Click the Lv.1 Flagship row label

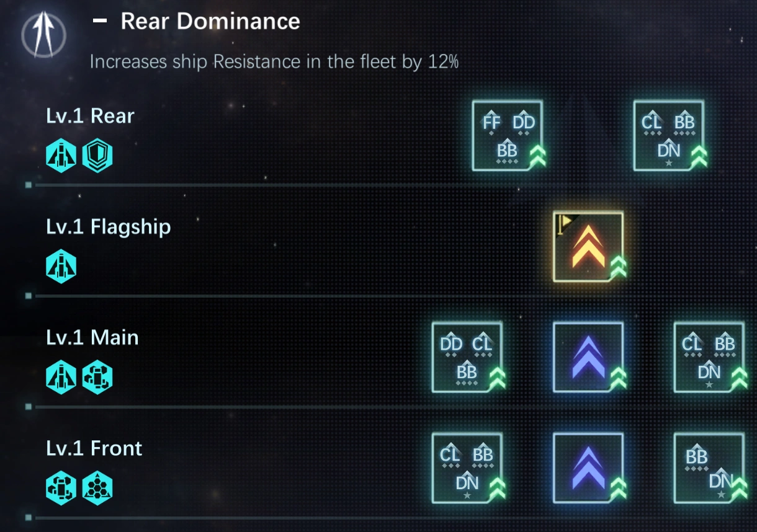point(109,227)
